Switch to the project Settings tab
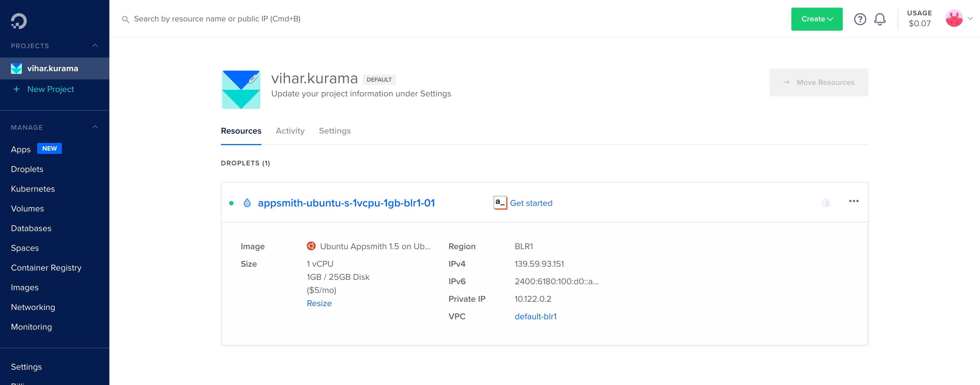This screenshot has height=385, width=980. (334, 131)
